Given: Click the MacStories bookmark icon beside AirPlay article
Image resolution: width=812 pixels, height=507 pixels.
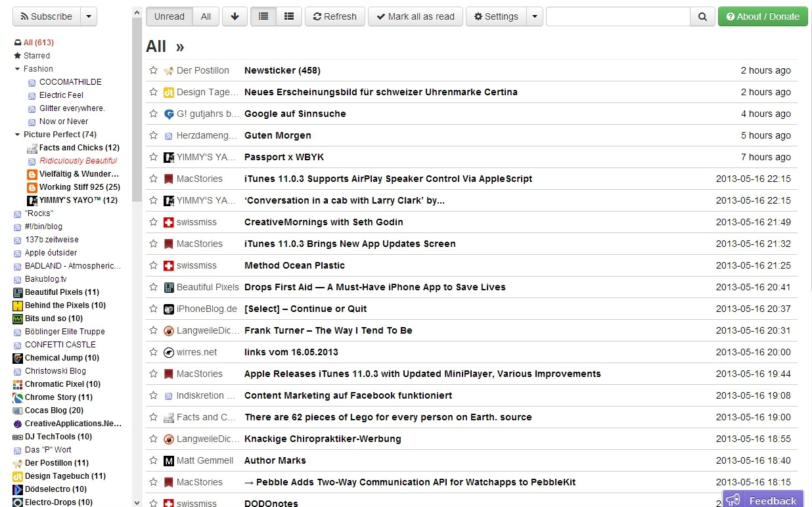Looking at the screenshot, I should (x=169, y=179).
